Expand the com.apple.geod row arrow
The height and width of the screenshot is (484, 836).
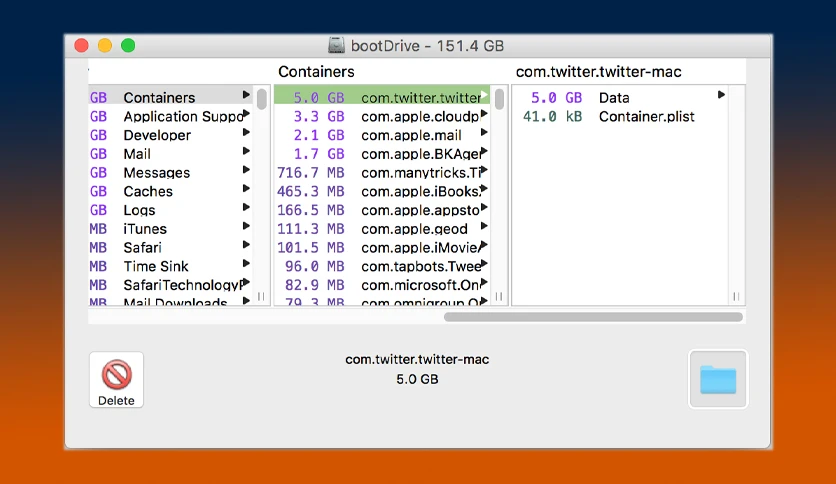pos(484,226)
